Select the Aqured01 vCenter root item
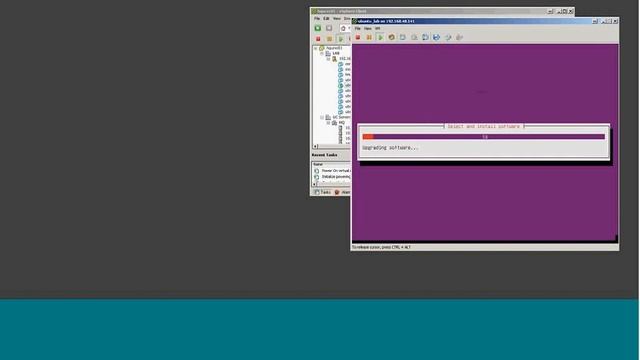Screen dimensions: 640x360 (334, 48)
